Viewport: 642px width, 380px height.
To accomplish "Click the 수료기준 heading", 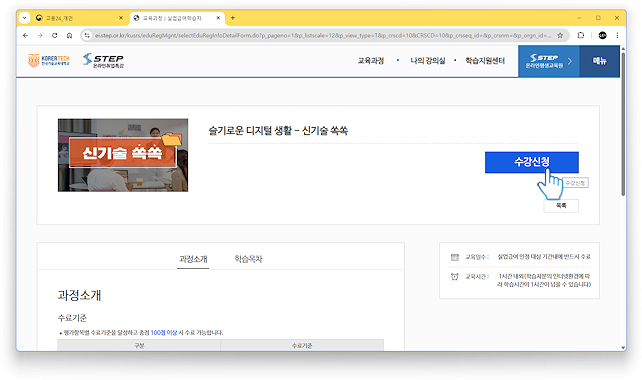I will (x=72, y=318).
